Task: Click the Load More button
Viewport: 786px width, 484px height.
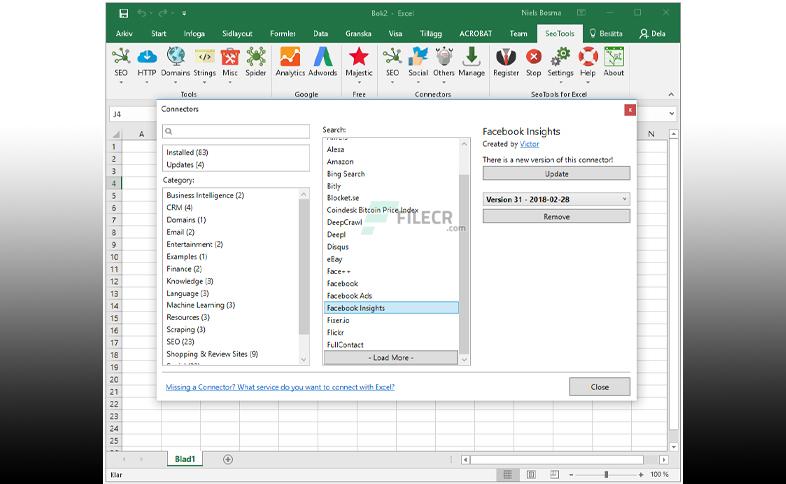Action: pos(390,358)
